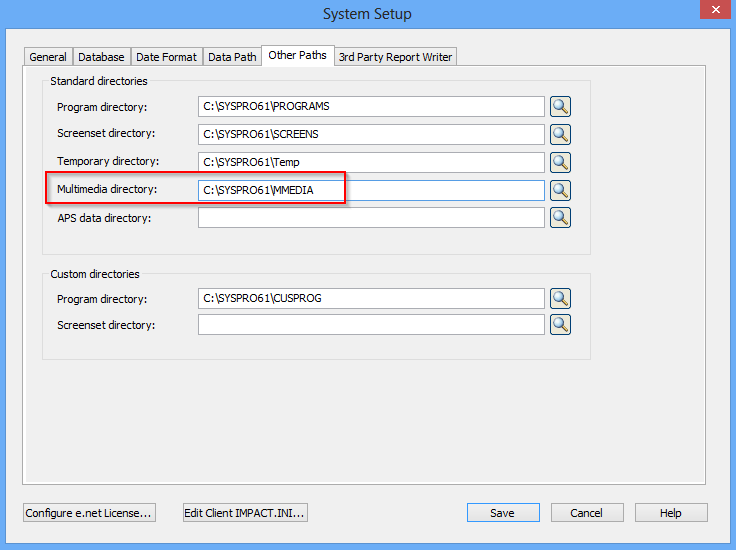This screenshot has height=550, width=736.
Task: Focus the empty APS data directory field
Action: coord(370,217)
